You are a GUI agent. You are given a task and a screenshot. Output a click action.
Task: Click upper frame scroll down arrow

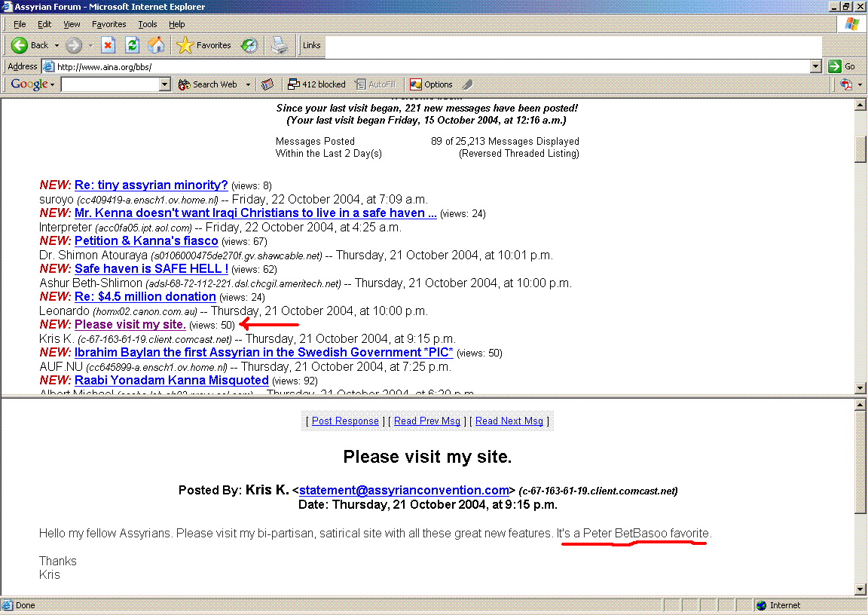(x=860, y=388)
